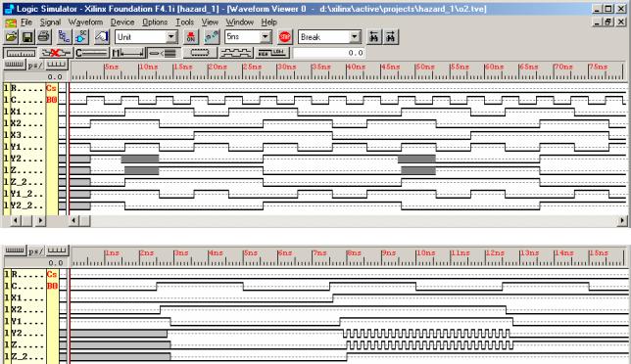The image size is (631, 364).
Task: Open the 5ns step size dropdown
Action: tap(266, 37)
